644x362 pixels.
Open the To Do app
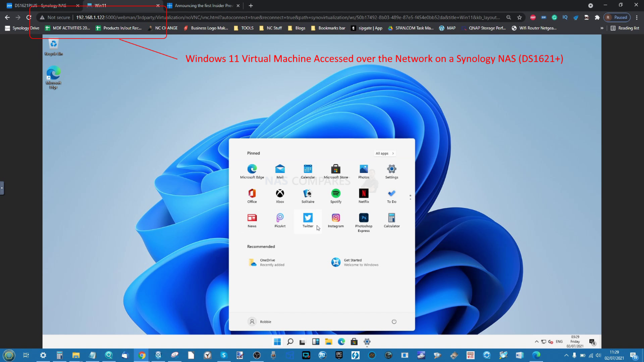392,196
